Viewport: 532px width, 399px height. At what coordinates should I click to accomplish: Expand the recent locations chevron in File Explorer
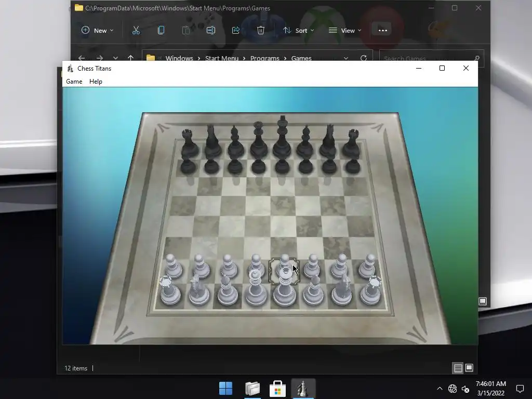coord(116,58)
